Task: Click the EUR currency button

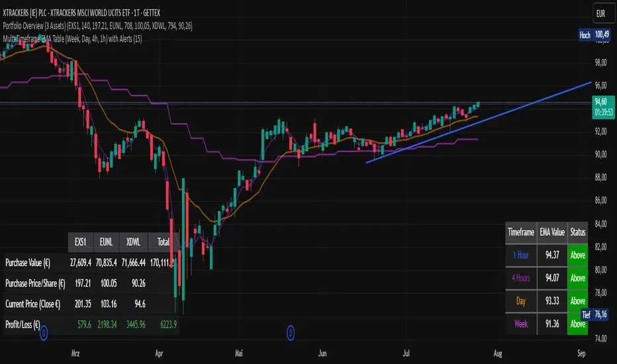Action: point(604,14)
